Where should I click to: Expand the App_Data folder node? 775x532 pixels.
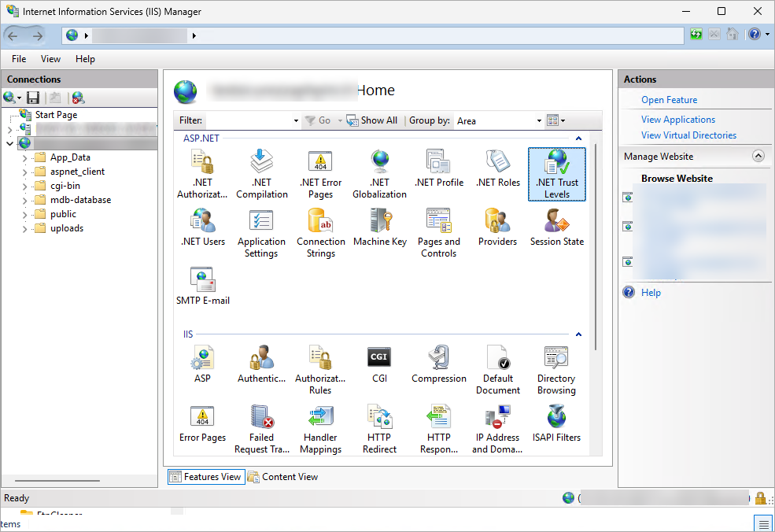[24, 158]
